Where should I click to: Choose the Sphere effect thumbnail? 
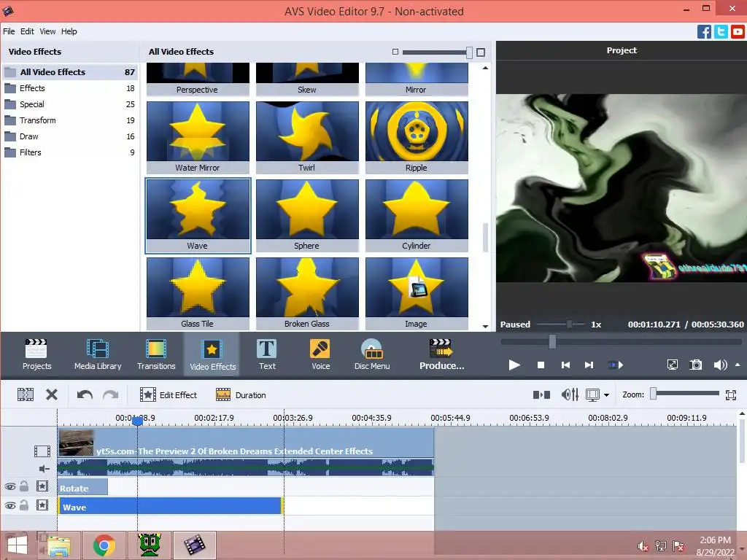[307, 215]
